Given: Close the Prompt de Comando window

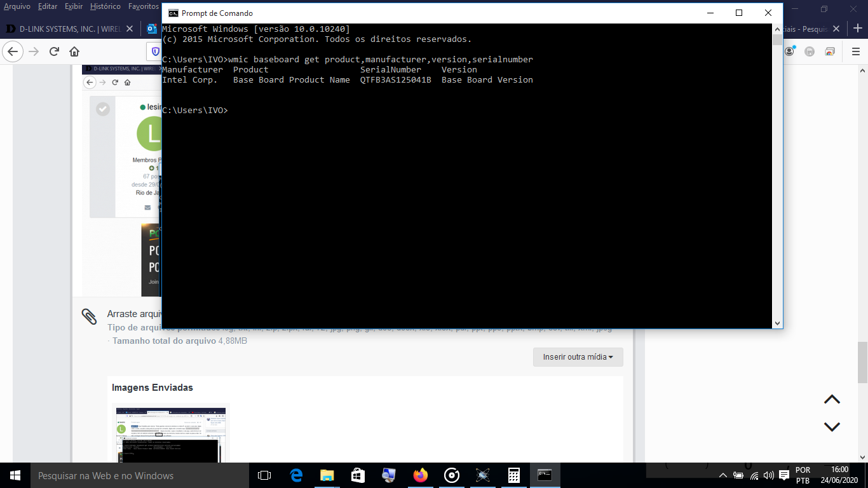Looking at the screenshot, I should click(768, 13).
